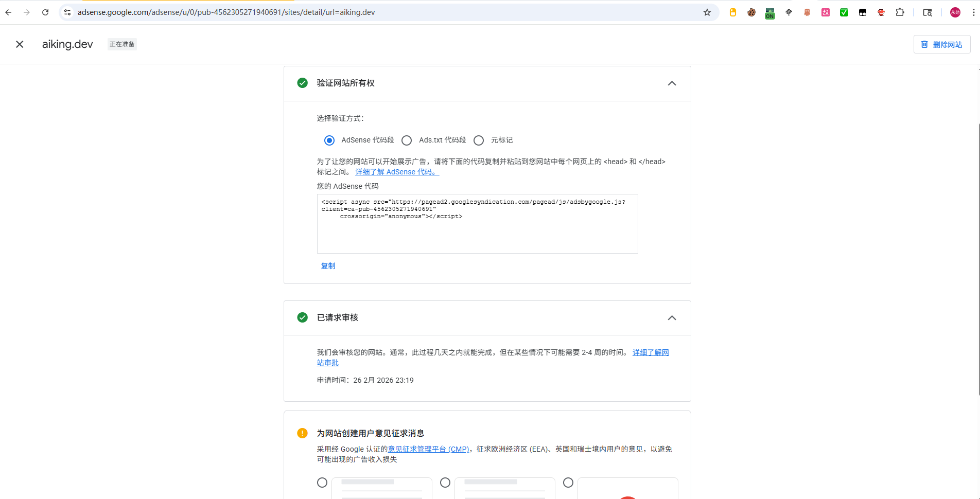Collapse the 已请求审核 section
The image size is (980, 499).
pyautogui.click(x=672, y=318)
